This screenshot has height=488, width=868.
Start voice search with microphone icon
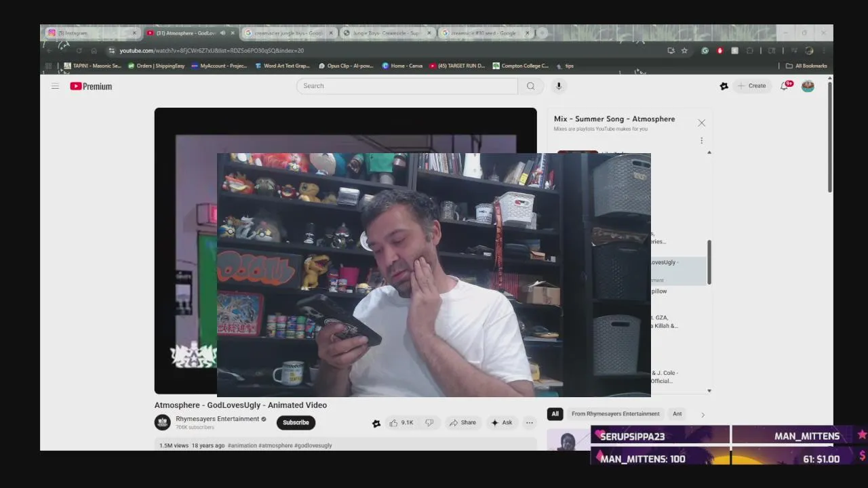coord(559,86)
